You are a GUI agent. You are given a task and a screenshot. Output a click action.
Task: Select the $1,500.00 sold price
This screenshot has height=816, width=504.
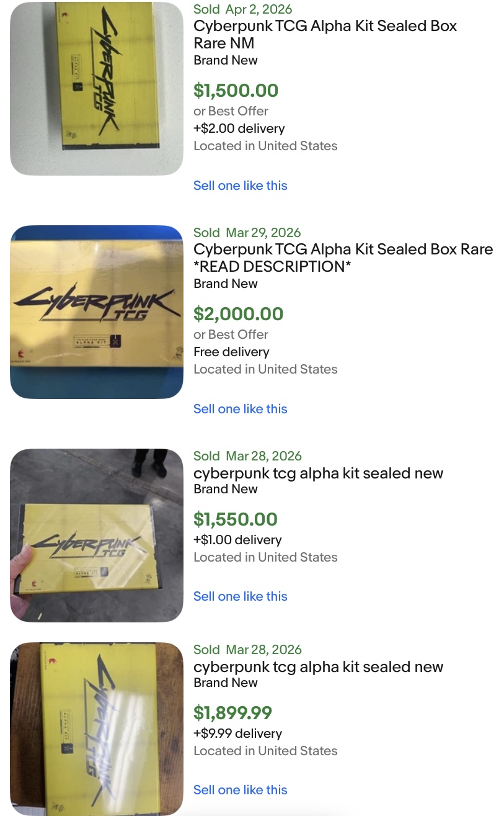[236, 91]
